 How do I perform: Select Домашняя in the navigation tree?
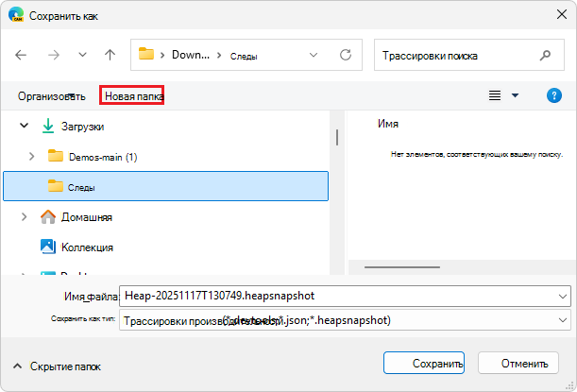pos(87,217)
